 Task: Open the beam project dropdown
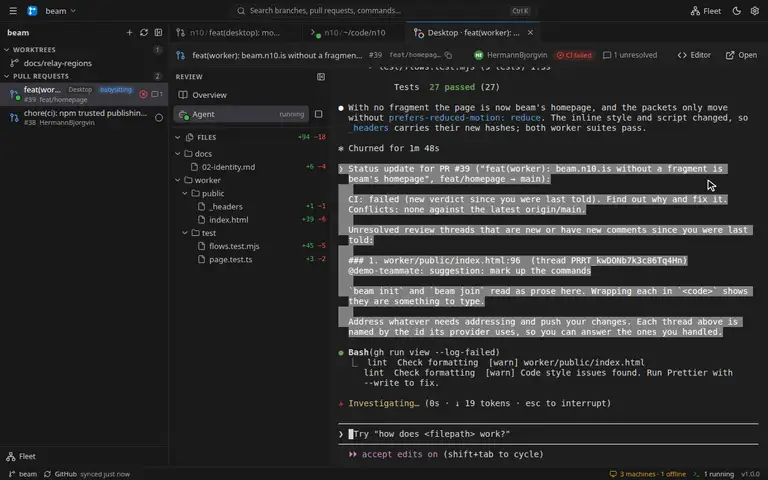tap(61, 11)
